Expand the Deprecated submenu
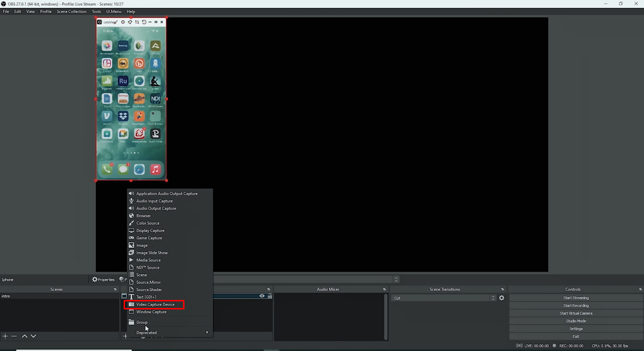644x351 pixels. [x=146, y=332]
